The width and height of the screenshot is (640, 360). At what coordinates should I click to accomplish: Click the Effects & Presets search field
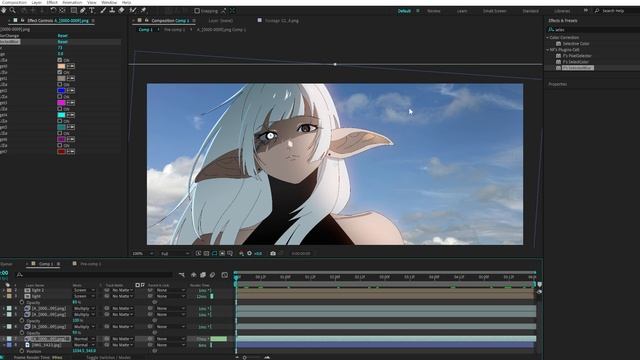594,30
